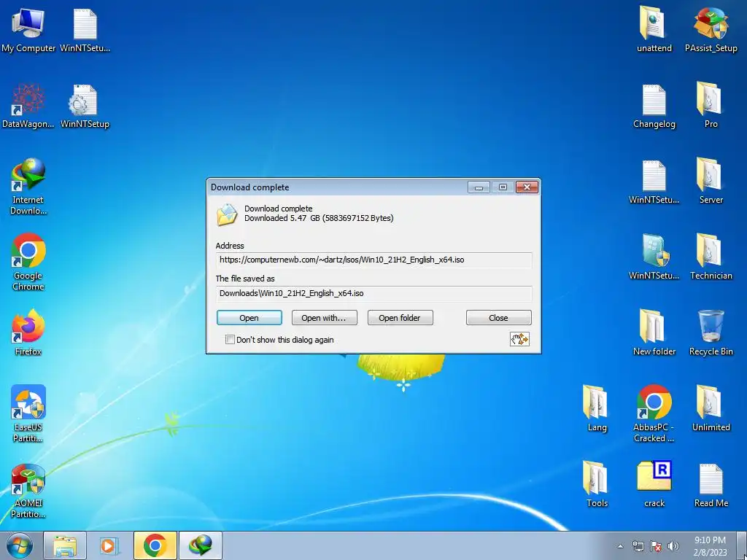This screenshot has width=747, height=560.
Task: Open the network tray icon
Action: [638, 547]
